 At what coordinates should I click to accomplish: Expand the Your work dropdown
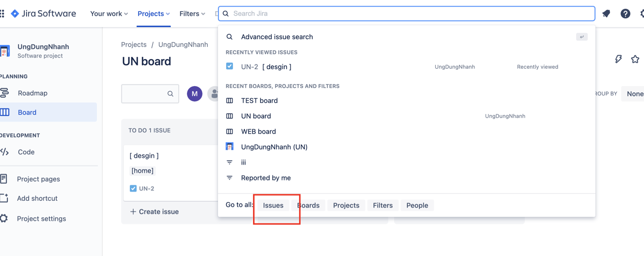tap(109, 14)
